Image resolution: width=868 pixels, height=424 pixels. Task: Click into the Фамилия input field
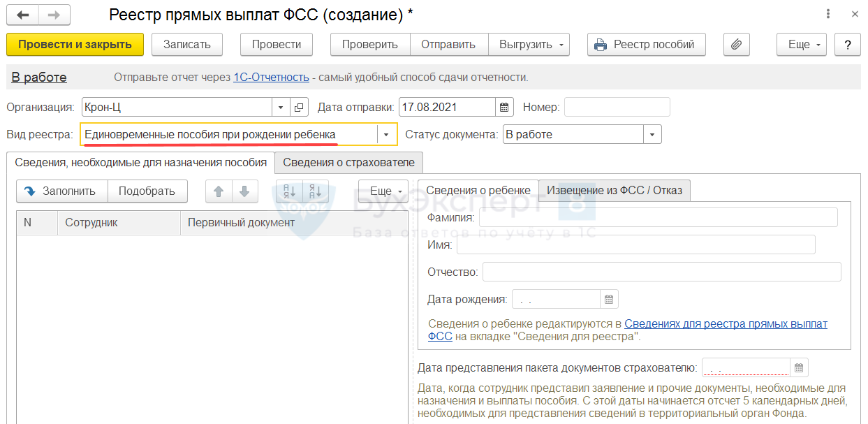(x=658, y=218)
